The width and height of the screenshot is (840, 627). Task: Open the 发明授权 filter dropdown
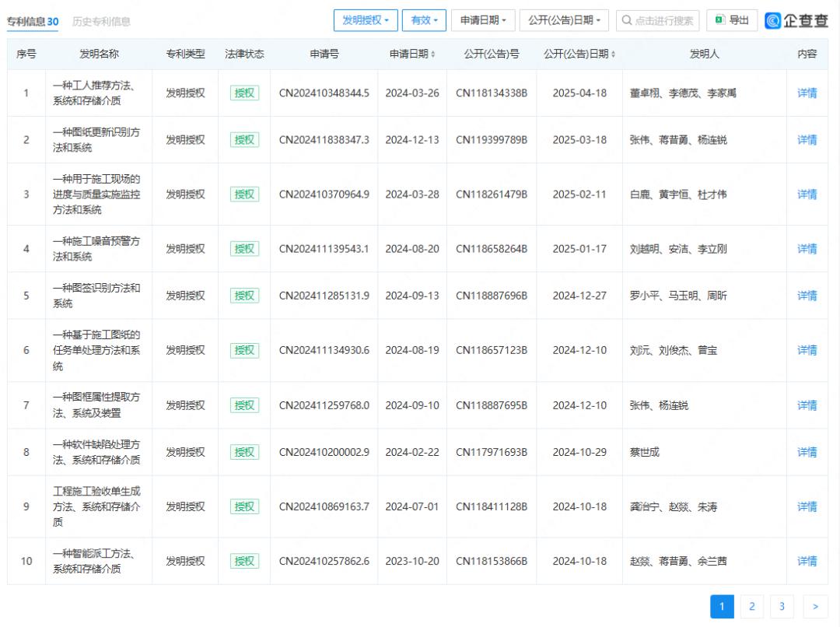366,20
